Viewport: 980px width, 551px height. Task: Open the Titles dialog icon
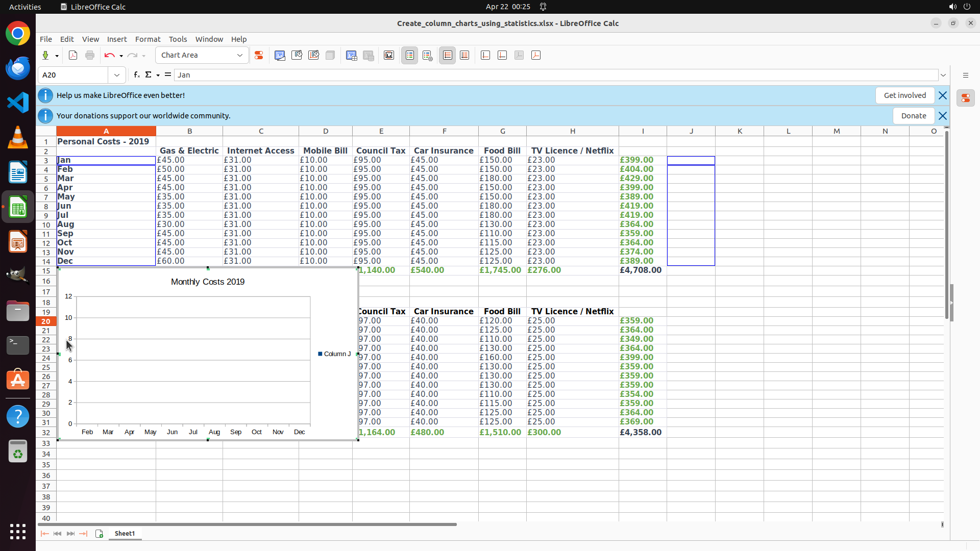pos(389,55)
